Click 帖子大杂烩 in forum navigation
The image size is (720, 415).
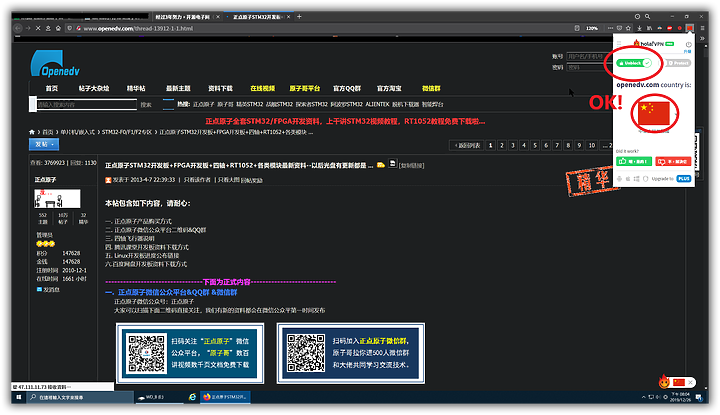(x=94, y=88)
